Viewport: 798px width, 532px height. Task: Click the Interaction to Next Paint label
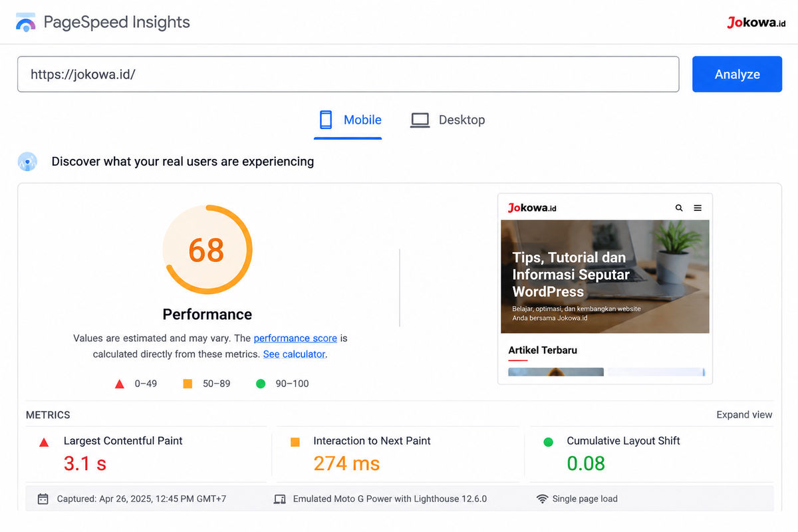pyautogui.click(x=372, y=441)
